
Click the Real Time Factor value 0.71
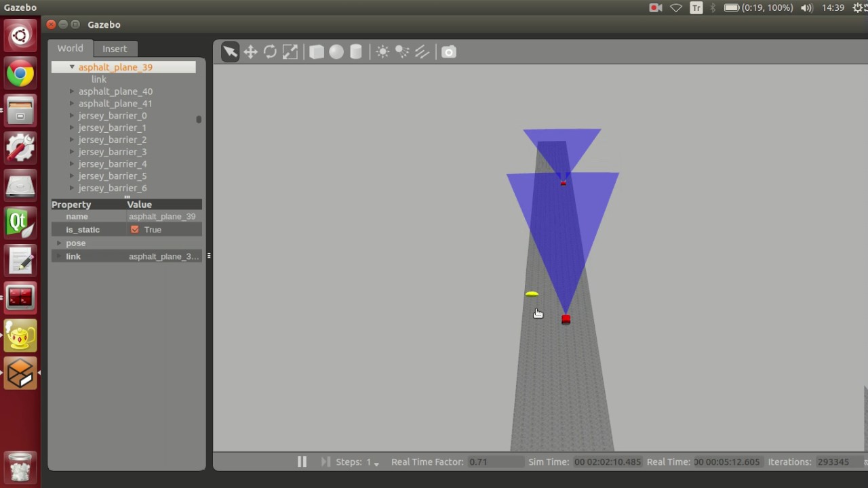tap(496, 462)
